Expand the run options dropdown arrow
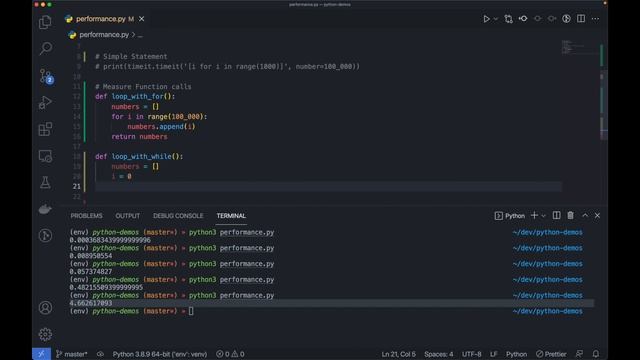Viewport: 640px width, 360px height. tap(496, 19)
